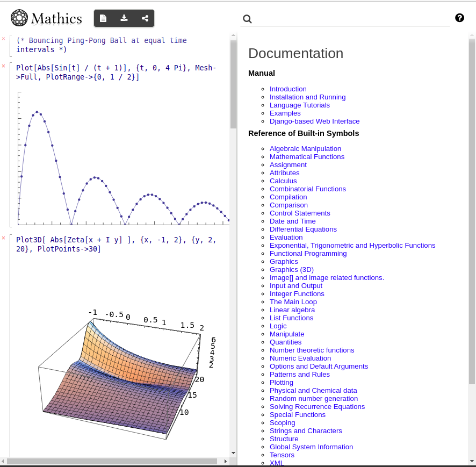This screenshot has width=476, height=467.
Task: Create a new worksheet using the document icon
Action: tap(103, 18)
